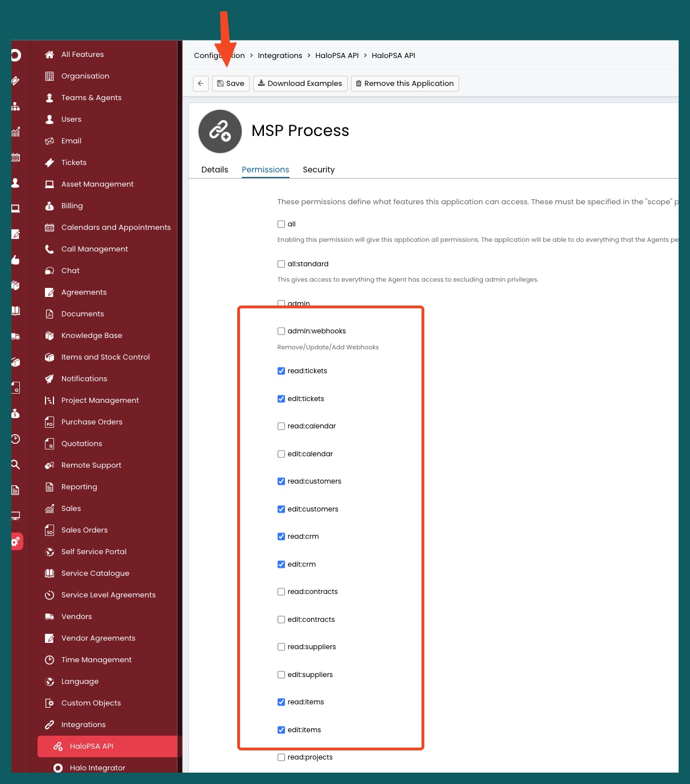This screenshot has height=784, width=690.
Task: Click Download Examples button
Action: click(x=300, y=84)
